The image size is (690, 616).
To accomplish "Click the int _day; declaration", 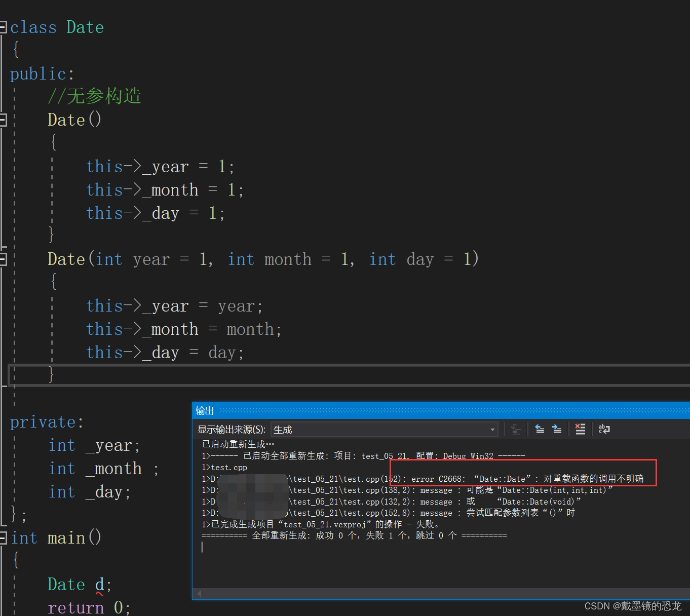I will point(90,492).
